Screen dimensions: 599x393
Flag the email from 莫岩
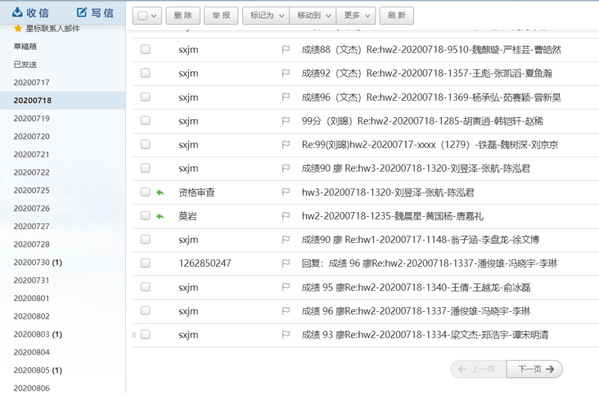tap(286, 216)
